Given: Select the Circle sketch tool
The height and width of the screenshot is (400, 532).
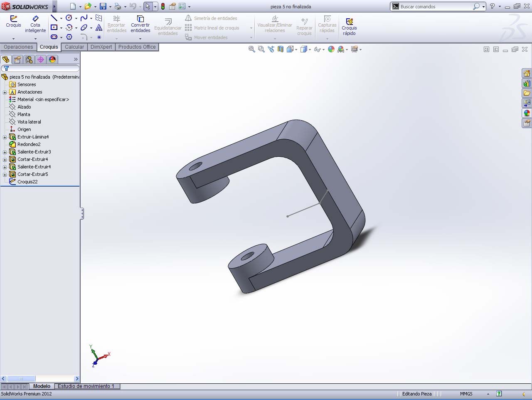Looking at the screenshot, I should click(x=69, y=18).
